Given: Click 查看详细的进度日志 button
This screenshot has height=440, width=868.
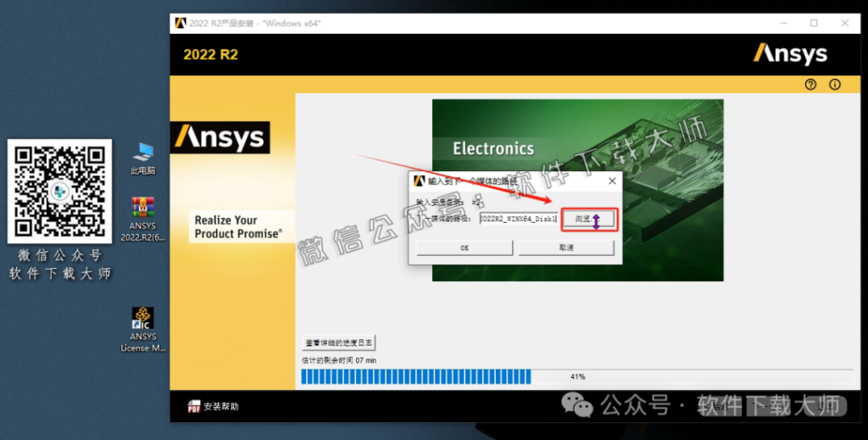Looking at the screenshot, I should point(339,343).
